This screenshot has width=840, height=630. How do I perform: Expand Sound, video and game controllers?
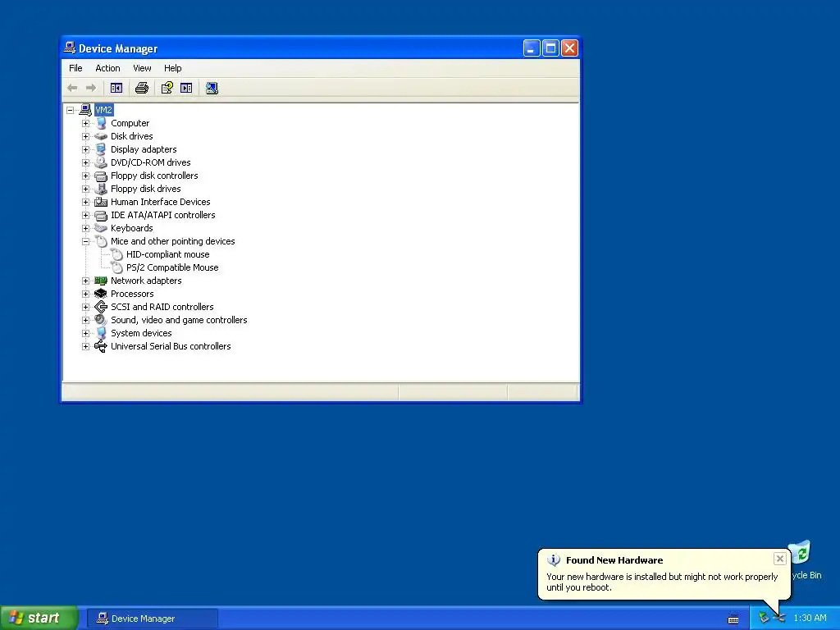coord(85,321)
